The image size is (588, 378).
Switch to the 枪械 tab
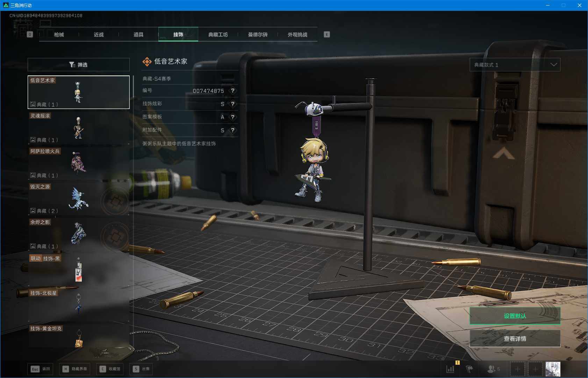click(x=59, y=35)
